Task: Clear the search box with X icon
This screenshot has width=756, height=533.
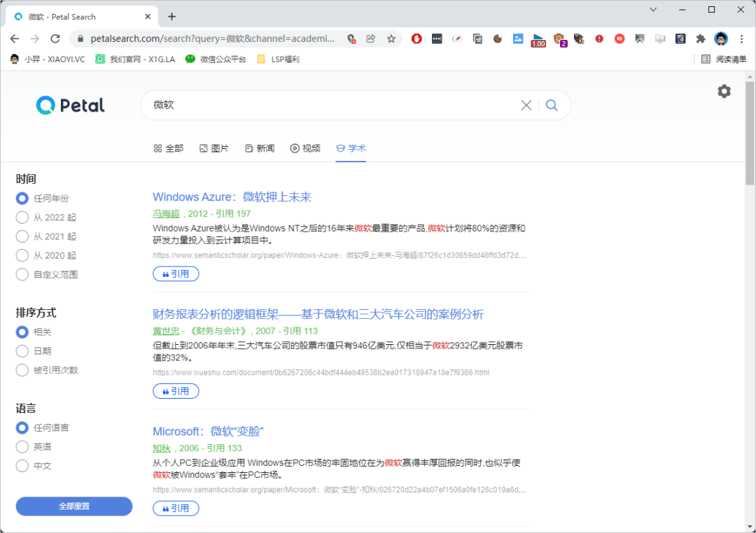Action: point(526,105)
